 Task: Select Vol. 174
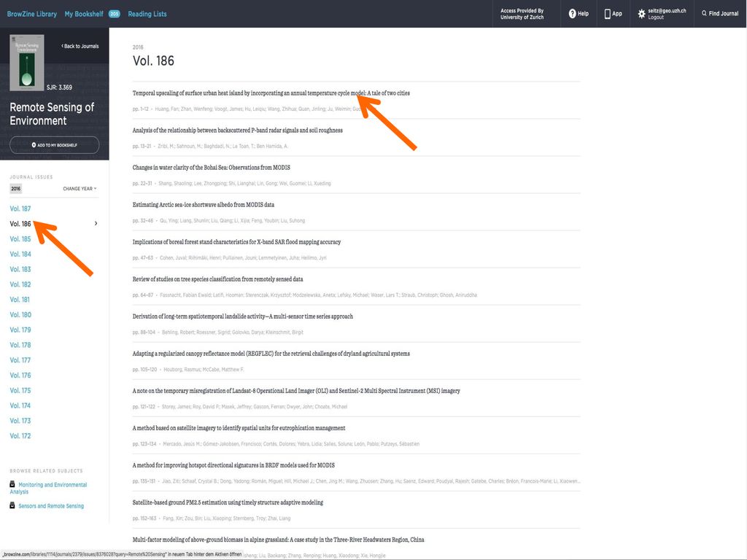click(20, 405)
